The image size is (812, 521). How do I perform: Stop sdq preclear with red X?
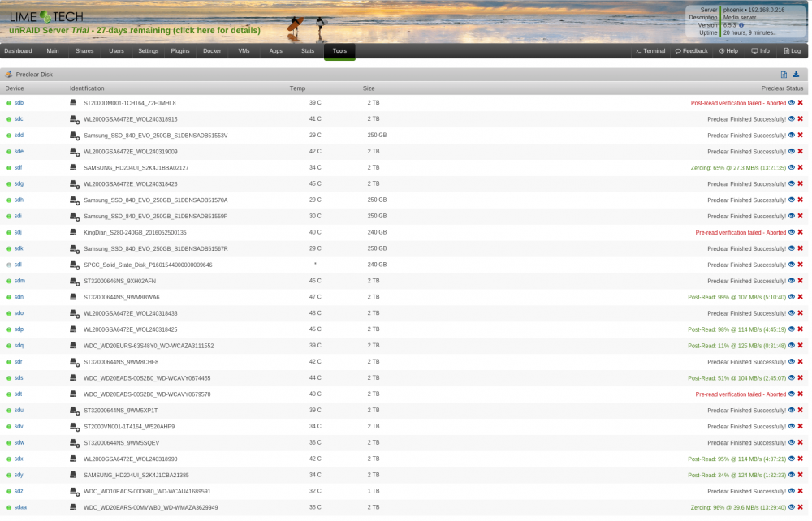800,346
